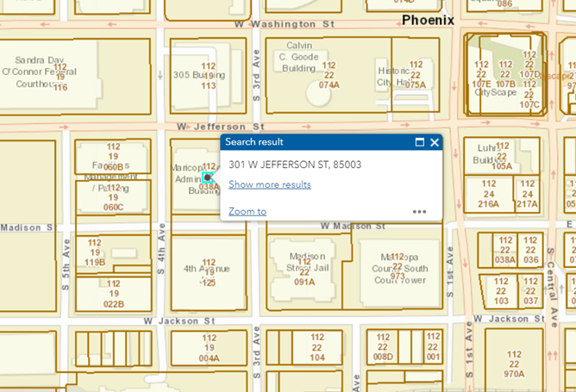Maximize the Search result popup
Image resolution: width=576 pixels, height=392 pixels.
420,142
